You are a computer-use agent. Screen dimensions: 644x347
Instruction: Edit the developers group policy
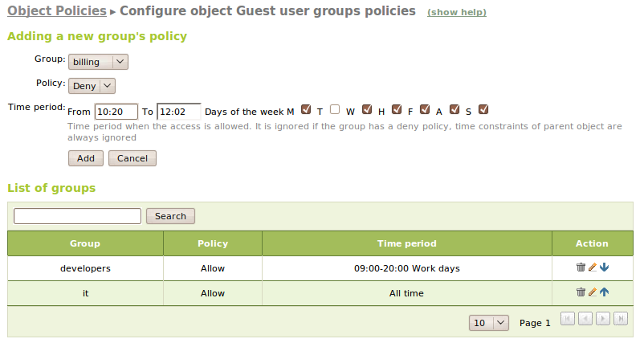tap(593, 267)
